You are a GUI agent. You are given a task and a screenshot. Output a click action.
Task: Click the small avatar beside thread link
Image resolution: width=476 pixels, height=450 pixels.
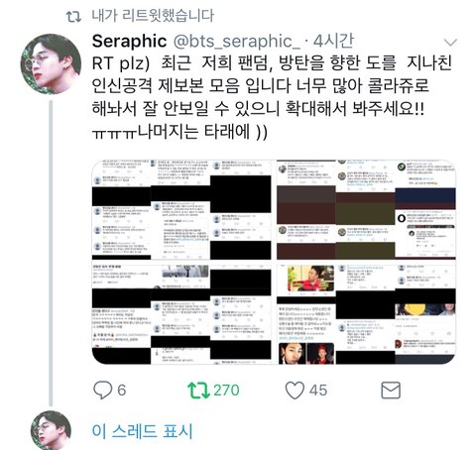(x=51, y=430)
